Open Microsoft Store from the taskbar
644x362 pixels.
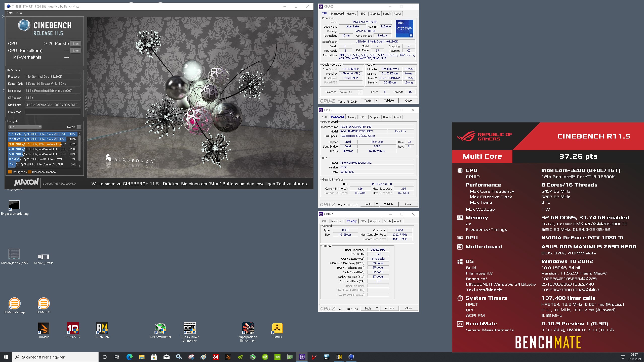click(154, 357)
